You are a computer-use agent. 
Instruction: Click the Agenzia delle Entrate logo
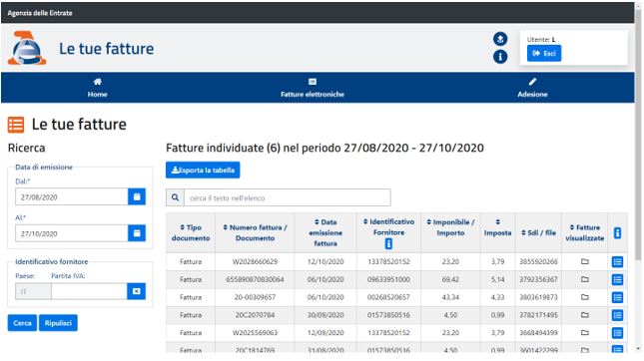(27, 49)
